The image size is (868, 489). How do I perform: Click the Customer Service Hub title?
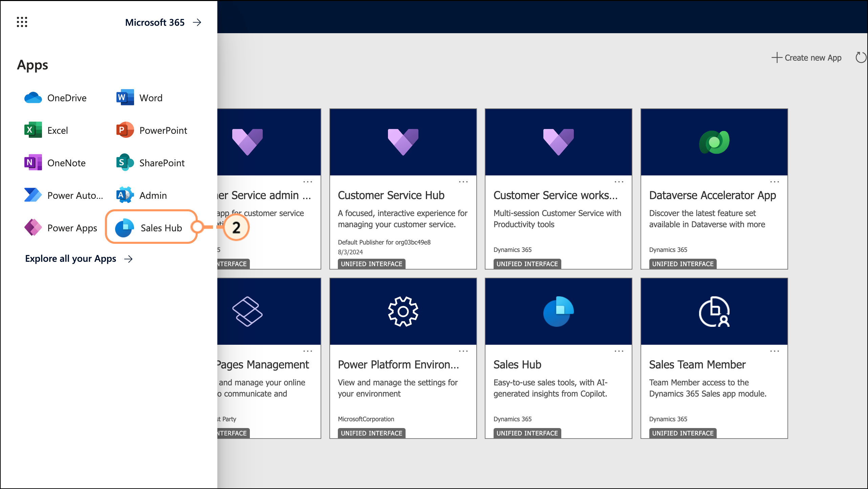pos(391,195)
